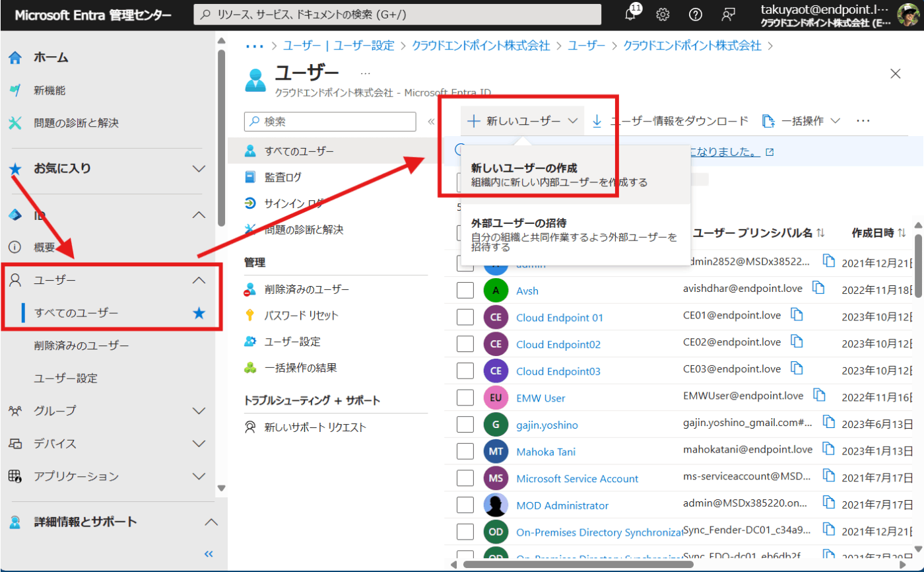Collapse the ID section chevron
924x572 pixels.
[199, 215]
